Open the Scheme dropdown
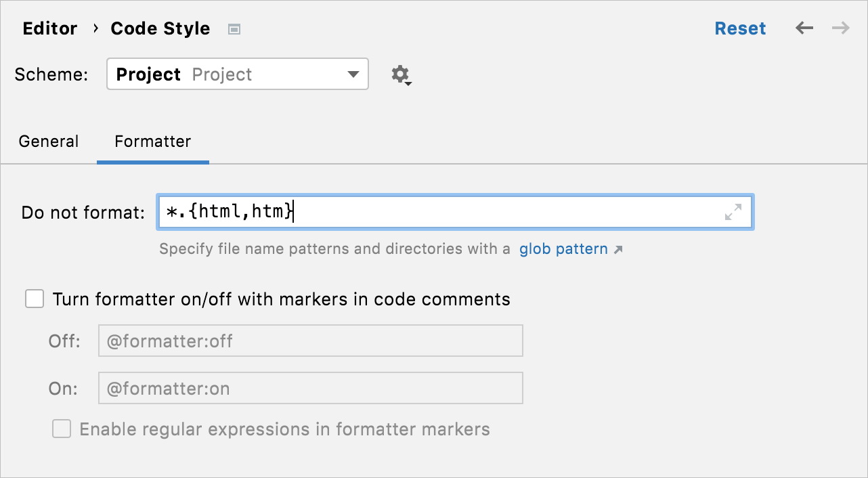The width and height of the screenshot is (868, 478). (x=237, y=74)
